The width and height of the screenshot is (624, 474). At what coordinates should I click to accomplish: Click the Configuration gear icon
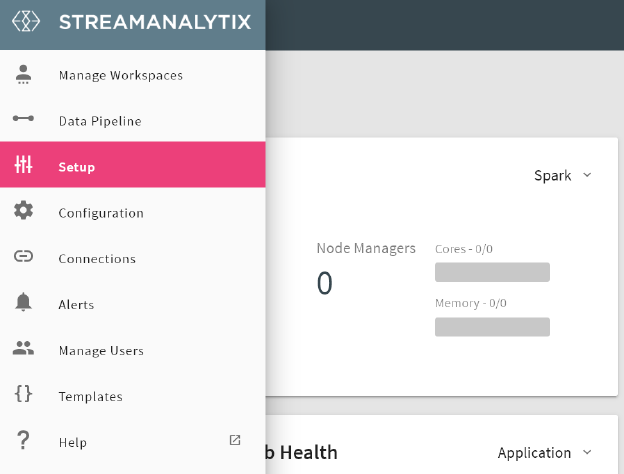(x=23, y=210)
